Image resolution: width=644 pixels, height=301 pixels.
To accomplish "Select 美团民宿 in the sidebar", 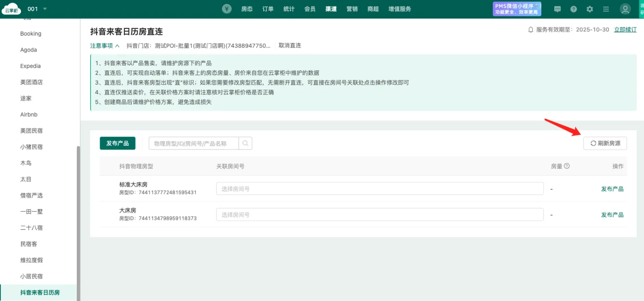I will tap(31, 131).
